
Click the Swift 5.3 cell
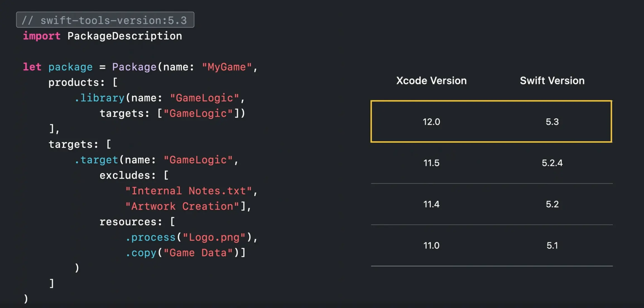[x=552, y=122]
